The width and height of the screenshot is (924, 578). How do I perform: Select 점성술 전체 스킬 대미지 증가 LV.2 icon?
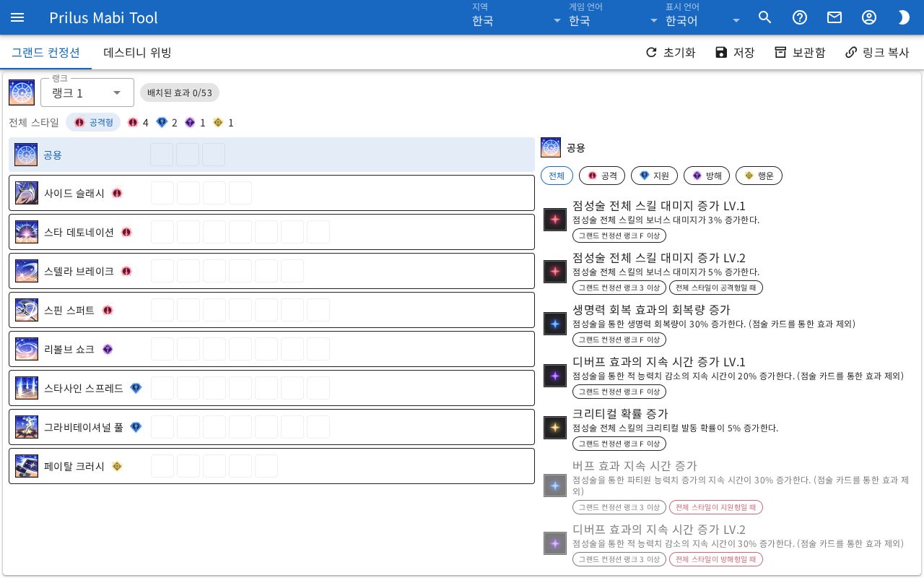coord(555,272)
